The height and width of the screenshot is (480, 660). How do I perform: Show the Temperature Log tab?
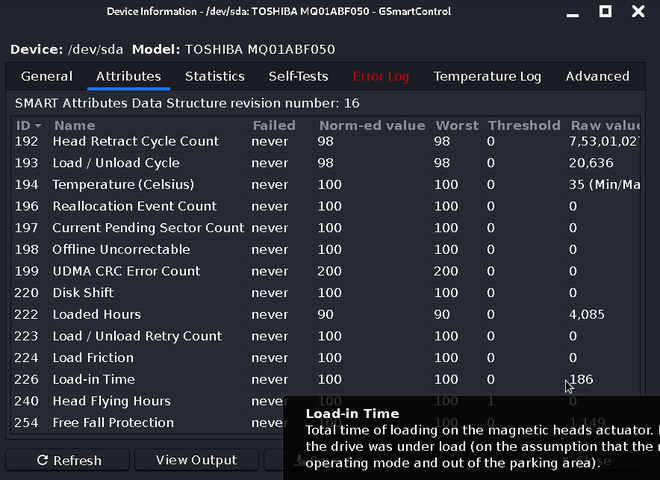pos(487,77)
